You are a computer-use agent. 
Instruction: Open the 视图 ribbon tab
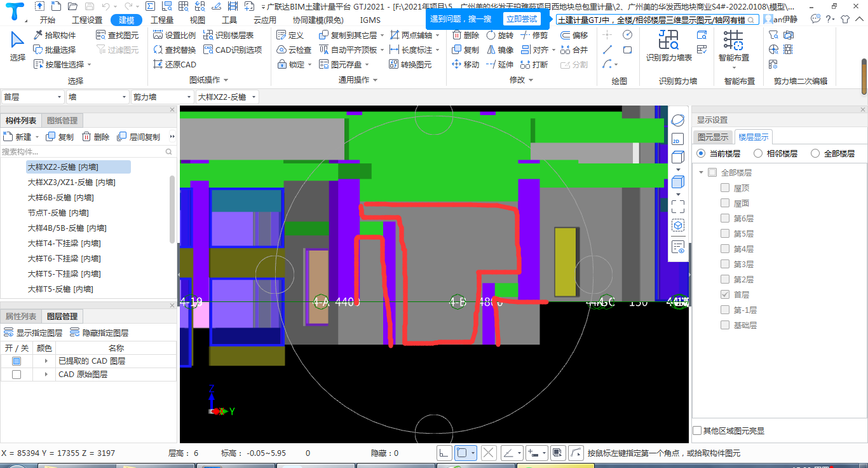[198, 20]
